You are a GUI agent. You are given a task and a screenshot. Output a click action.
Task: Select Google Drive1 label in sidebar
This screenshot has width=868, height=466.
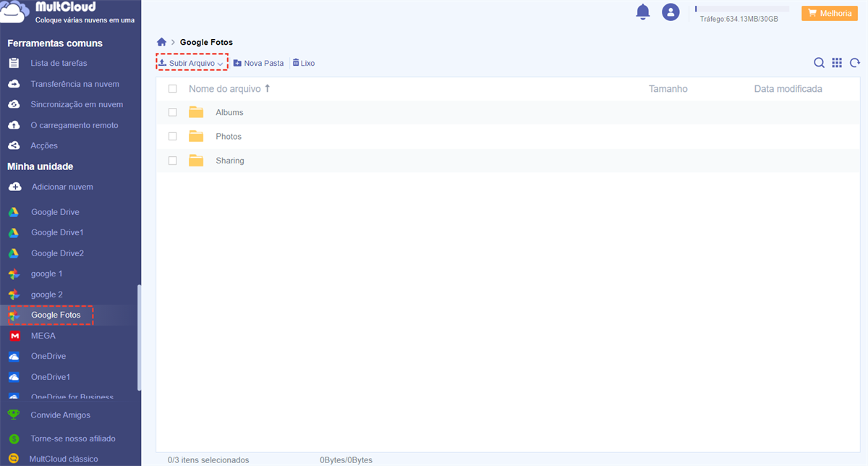(x=57, y=232)
